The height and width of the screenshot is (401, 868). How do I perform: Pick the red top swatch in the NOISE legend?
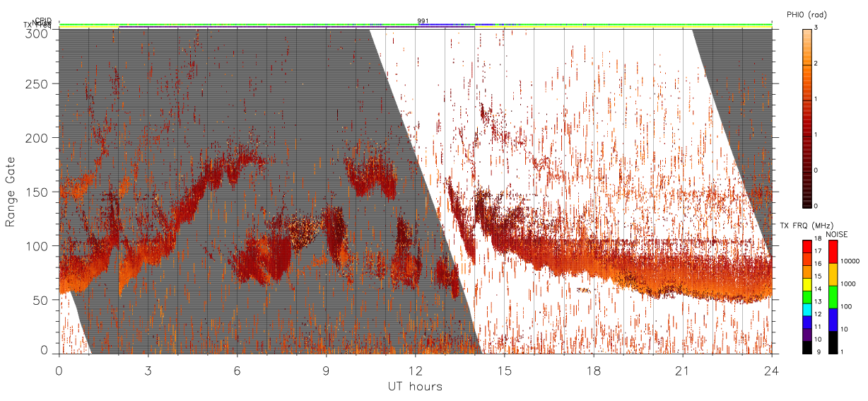pyautogui.click(x=833, y=252)
